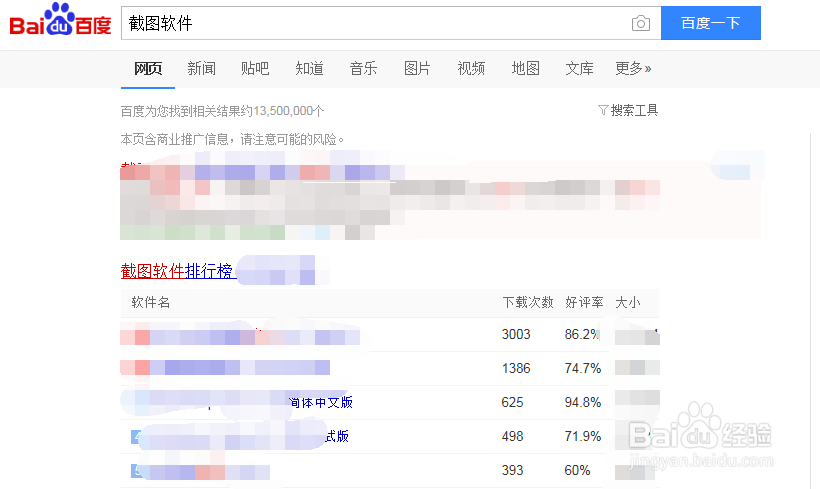The width and height of the screenshot is (820, 489).
Task: Open the software link ending 式版
Action: click(336, 437)
